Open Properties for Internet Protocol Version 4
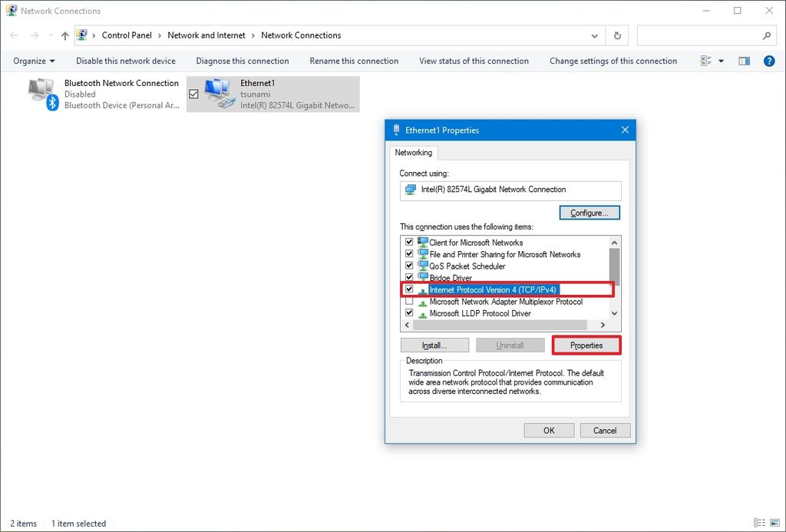This screenshot has height=532, width=786. (x=586, y=345)
